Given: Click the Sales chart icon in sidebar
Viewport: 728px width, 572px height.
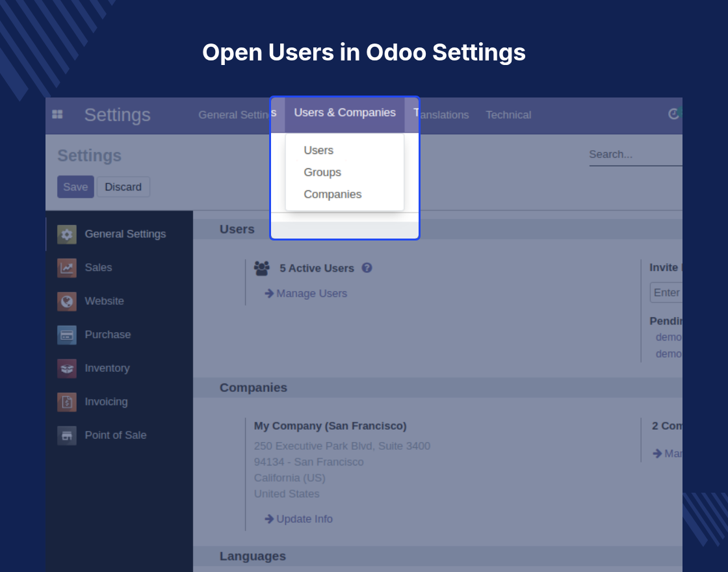Looking at the screenshot, I should [x=67, y=268].
